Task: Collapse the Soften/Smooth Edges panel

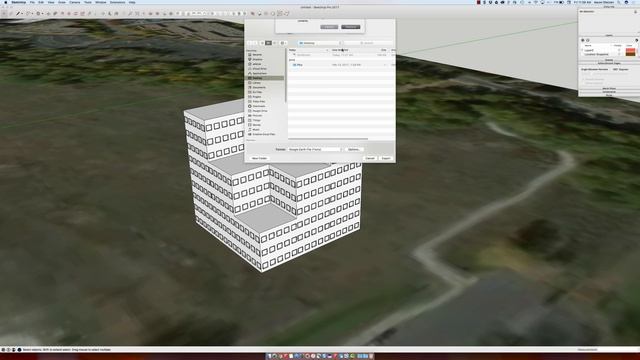Action: (x=609, y=63)
